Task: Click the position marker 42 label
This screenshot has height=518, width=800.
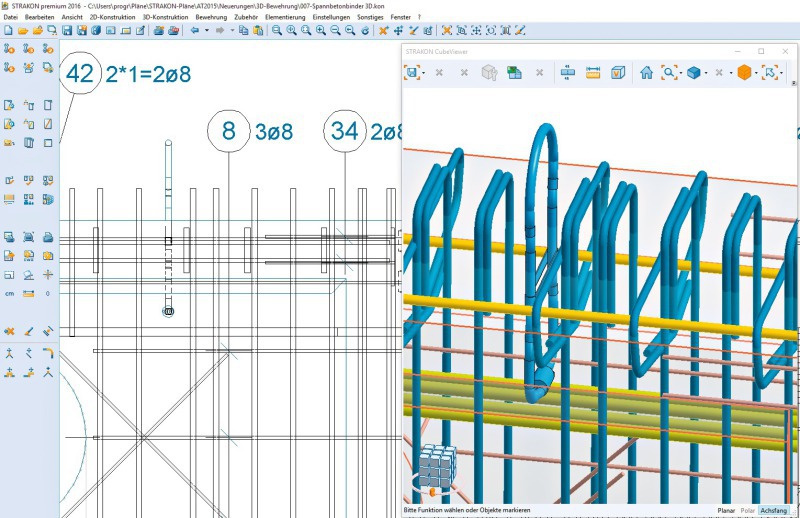Action: coord(79,74)
